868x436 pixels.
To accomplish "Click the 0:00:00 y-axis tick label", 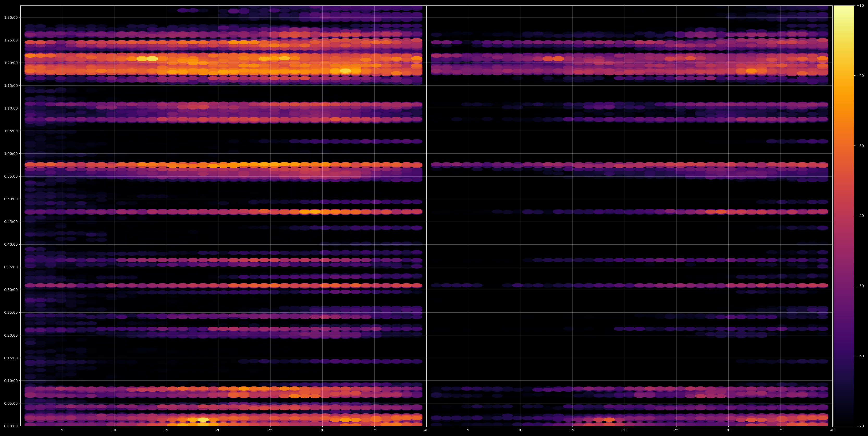I will click(11, 426).
